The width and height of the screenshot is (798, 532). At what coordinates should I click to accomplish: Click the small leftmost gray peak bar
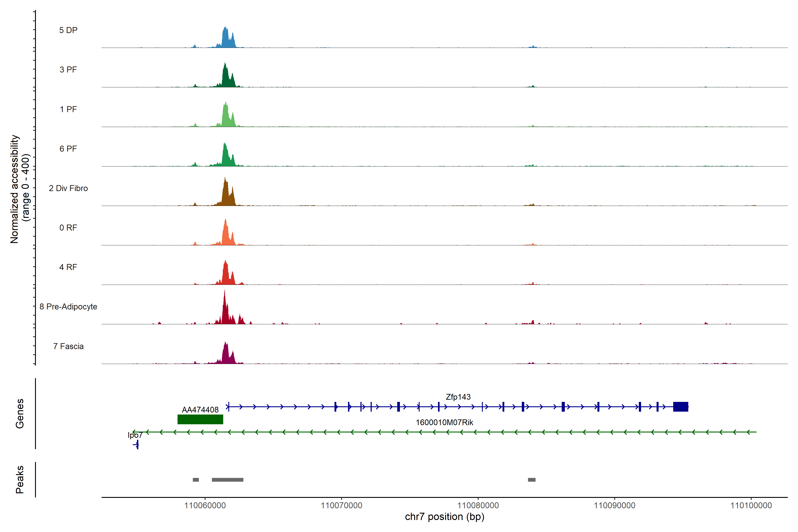tap(196, 480)
